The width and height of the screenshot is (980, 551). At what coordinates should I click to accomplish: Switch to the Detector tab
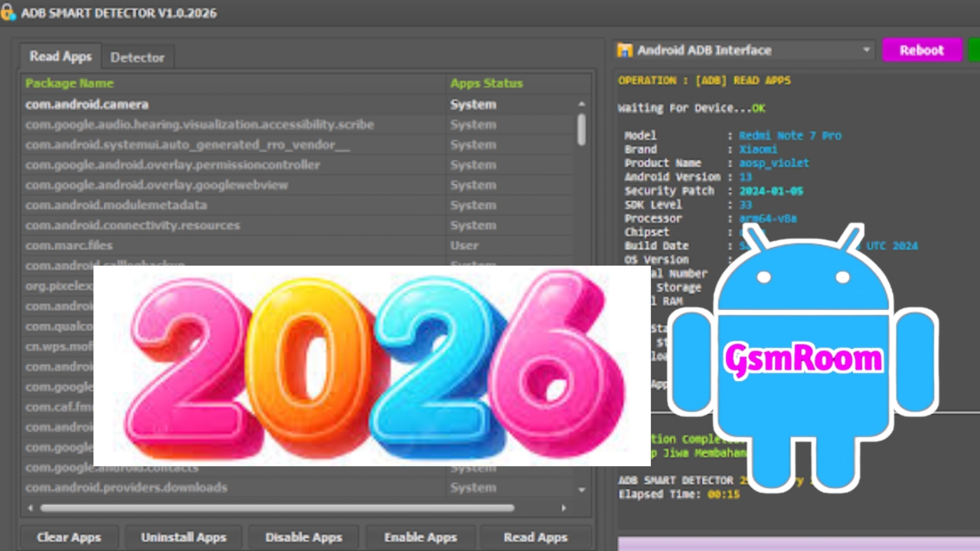coord(137,57)
